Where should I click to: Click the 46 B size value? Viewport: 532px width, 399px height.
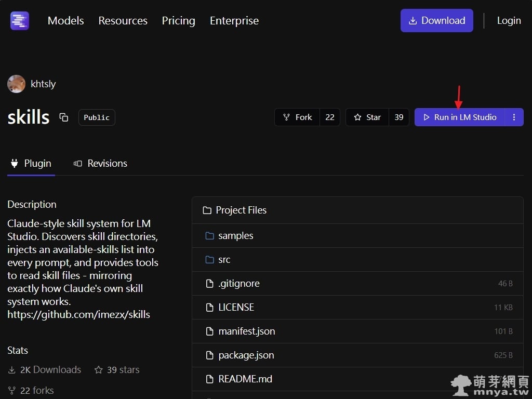click(x=505, y=284)
